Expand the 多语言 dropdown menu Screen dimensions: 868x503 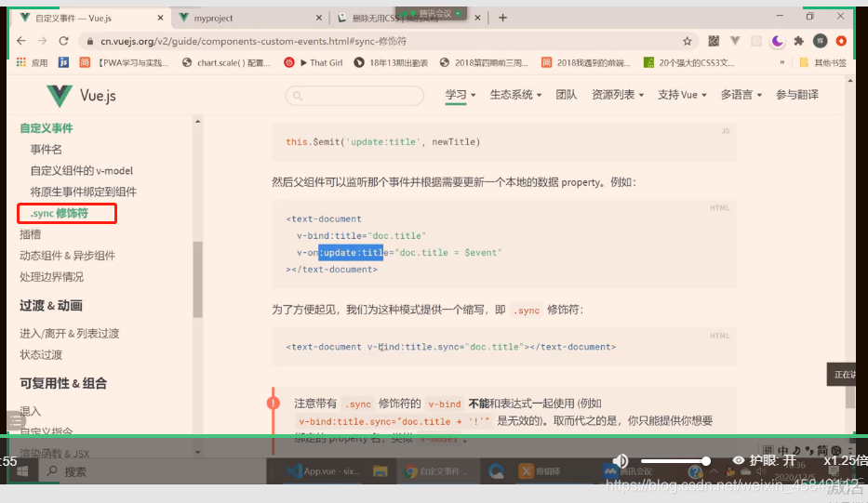click(x=741, y=95)
